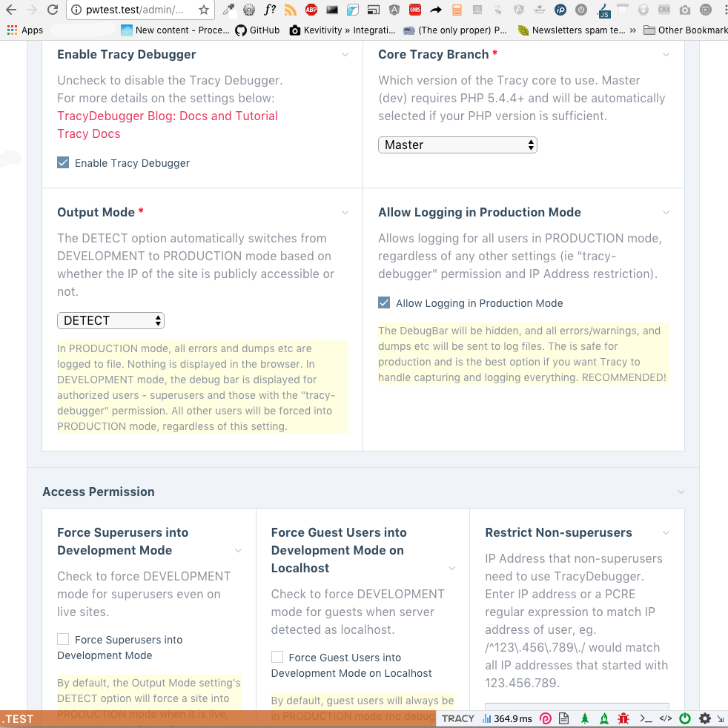Viewport: 728px width, 728px height.
Task: Open the Apps bookmarks shortcut
Action: tap(25, 30)
